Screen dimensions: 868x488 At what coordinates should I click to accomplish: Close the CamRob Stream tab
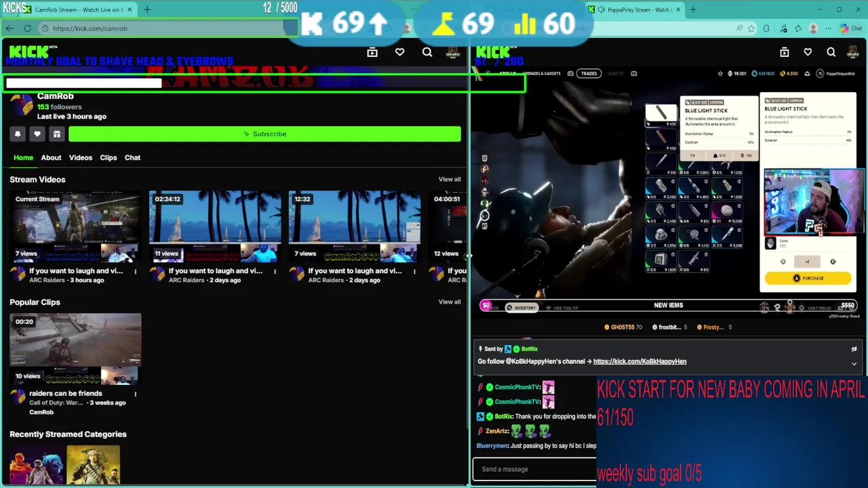point(130,9)
